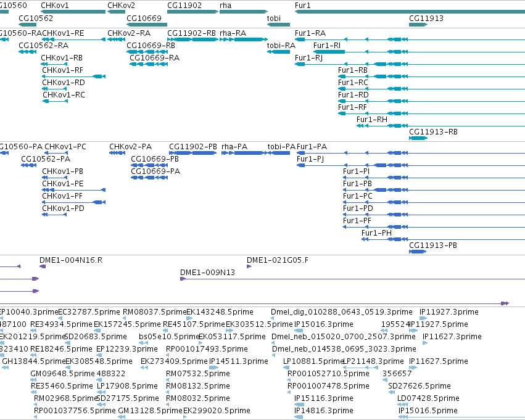Select protein CHKov1-PF
The height and width of the screenshot is (420, 525).
tap(62, 196)
